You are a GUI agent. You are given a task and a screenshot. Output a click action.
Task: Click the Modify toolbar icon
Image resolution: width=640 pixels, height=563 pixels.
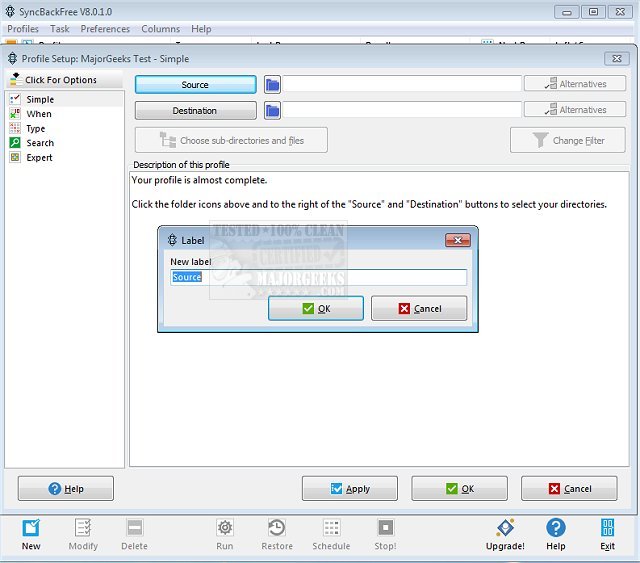[83, 528]
